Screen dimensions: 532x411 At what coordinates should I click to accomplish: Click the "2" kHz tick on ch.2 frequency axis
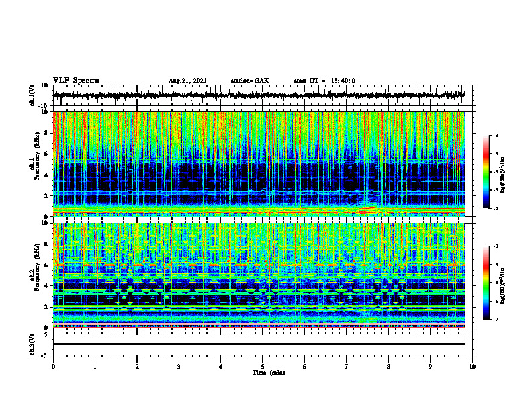(x=46, y=307)
